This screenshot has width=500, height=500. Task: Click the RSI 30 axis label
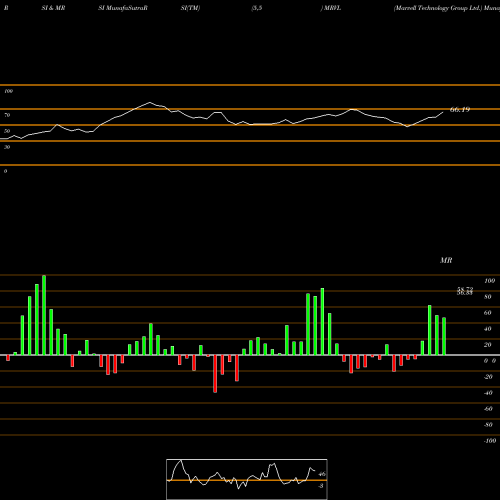point(7,147)
